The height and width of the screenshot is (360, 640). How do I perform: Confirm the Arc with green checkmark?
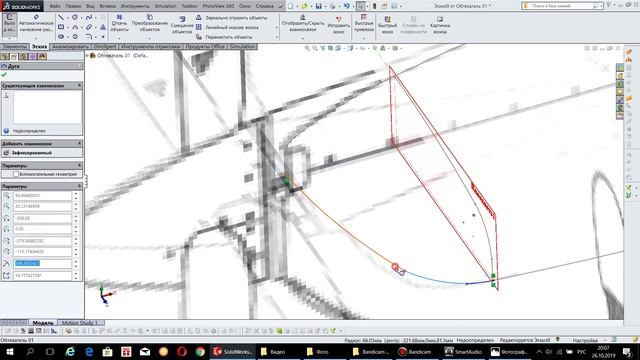(x=4, y=75)
